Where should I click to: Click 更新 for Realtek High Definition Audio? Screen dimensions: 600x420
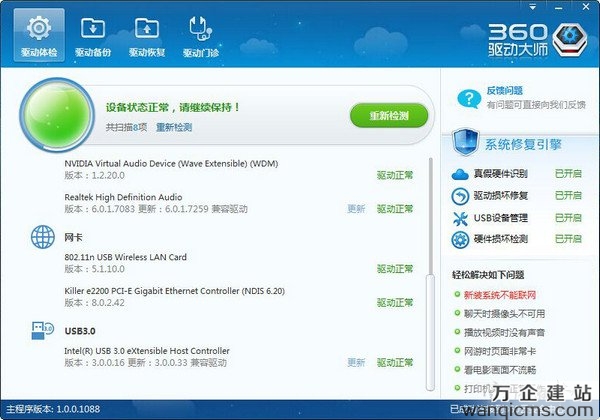tap(356, 209)
